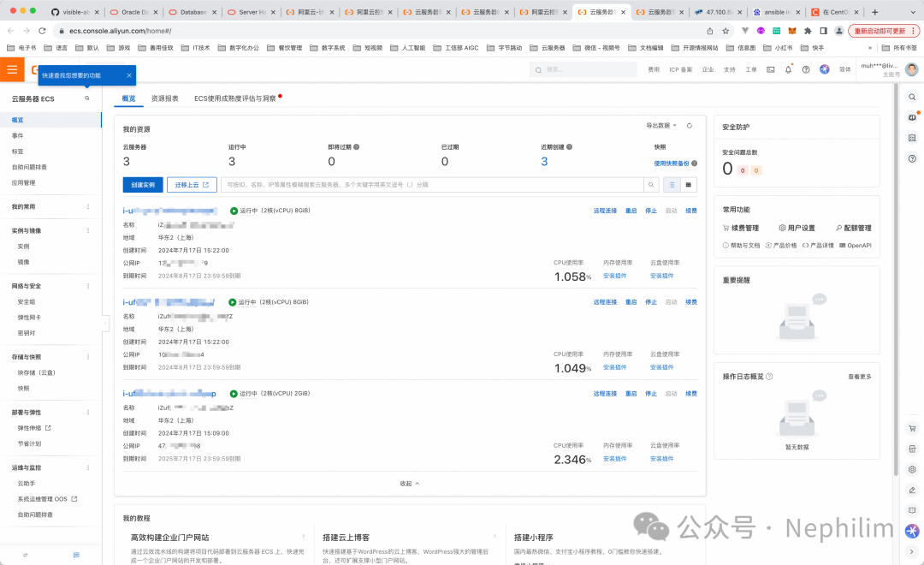Open the message feedback icon in right toolbar

(912, 511)
